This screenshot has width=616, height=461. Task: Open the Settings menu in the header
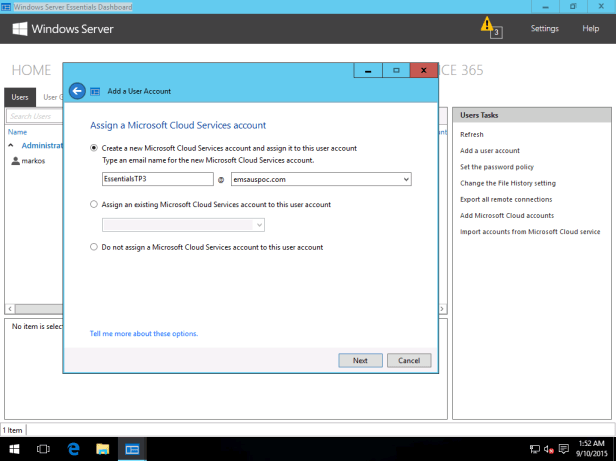[544, 28]
